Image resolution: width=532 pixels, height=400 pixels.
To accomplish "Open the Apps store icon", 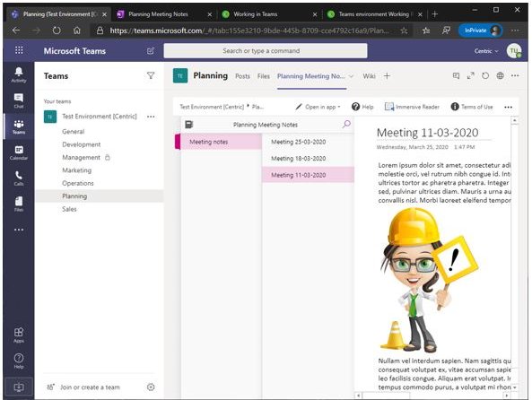I will (19, 335).
